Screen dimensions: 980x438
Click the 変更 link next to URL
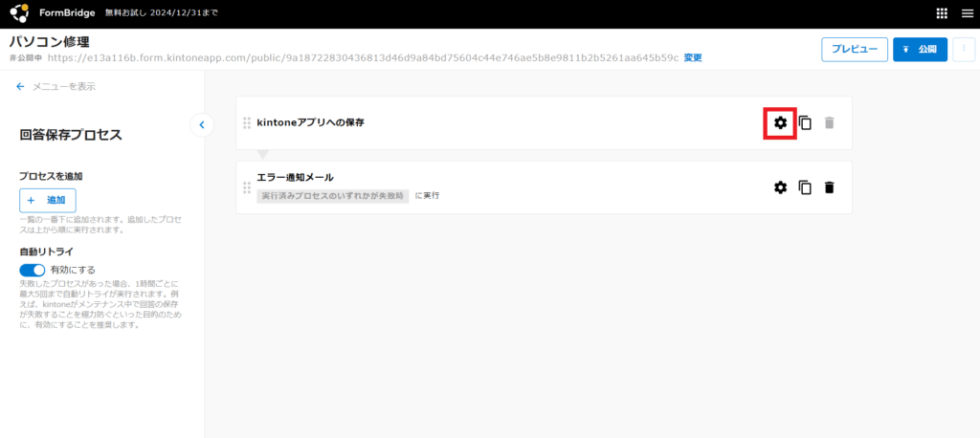[692, 57]
